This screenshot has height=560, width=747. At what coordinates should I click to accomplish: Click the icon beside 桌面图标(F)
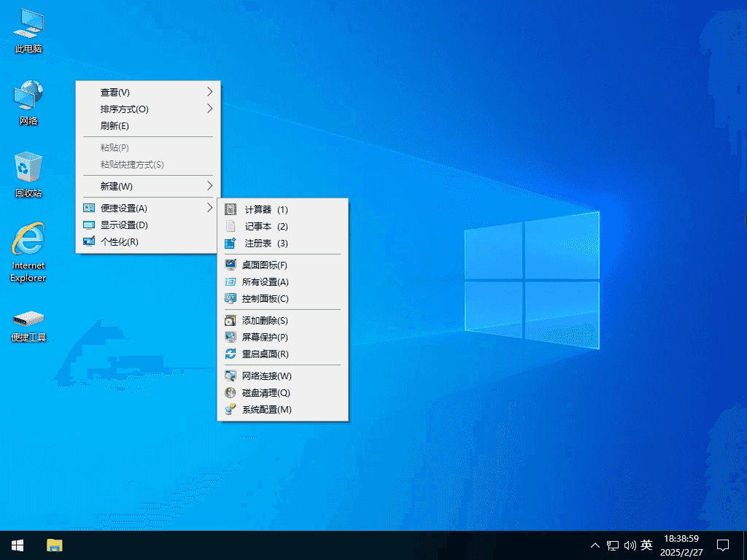pos(231,265)
